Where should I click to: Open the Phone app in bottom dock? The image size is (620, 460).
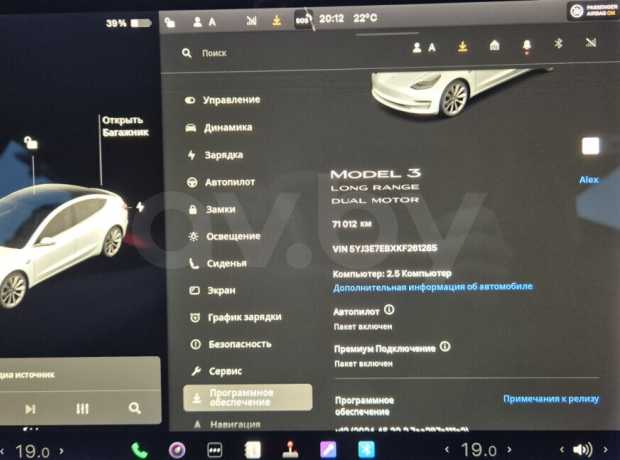coord(139,450)
